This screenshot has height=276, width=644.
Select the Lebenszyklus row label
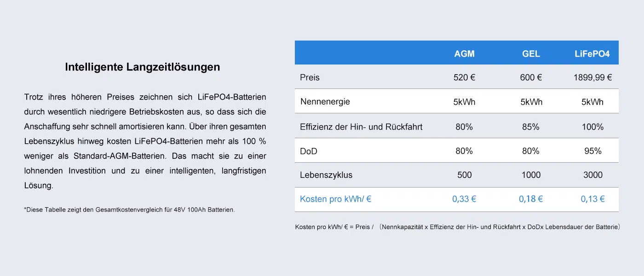[x=326, y=175]
